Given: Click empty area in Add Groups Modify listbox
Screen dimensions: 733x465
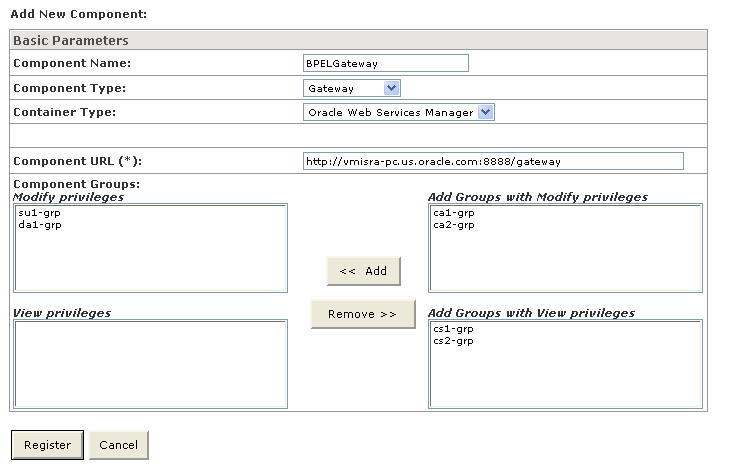Looking at the screenshot, I should click(565, 262).
